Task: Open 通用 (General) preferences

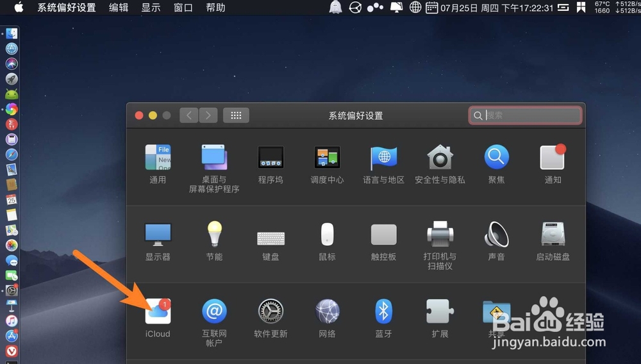Action: coord(158,157)
